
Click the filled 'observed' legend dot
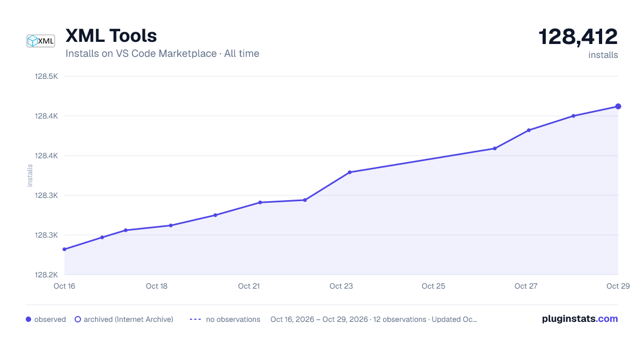coord(28,319)
